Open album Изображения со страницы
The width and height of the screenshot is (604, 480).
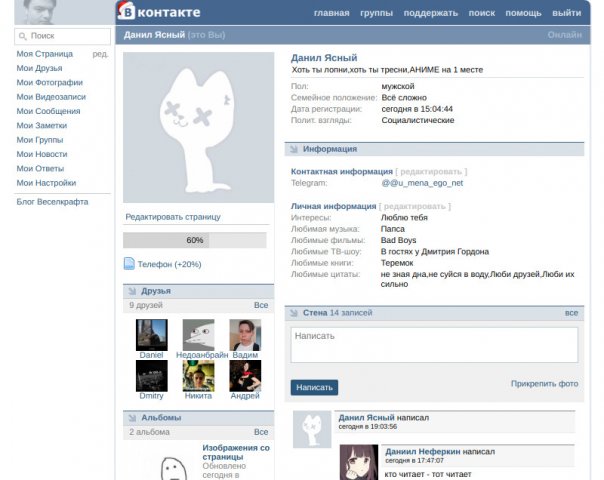(x=236, y=452)
